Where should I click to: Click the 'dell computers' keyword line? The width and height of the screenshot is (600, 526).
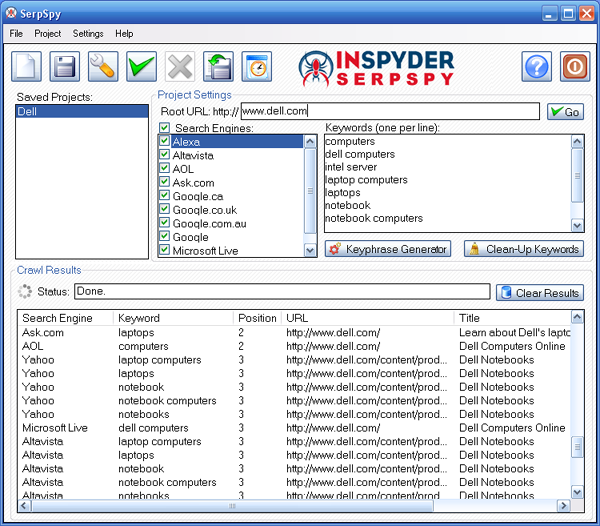coord(360,154)
